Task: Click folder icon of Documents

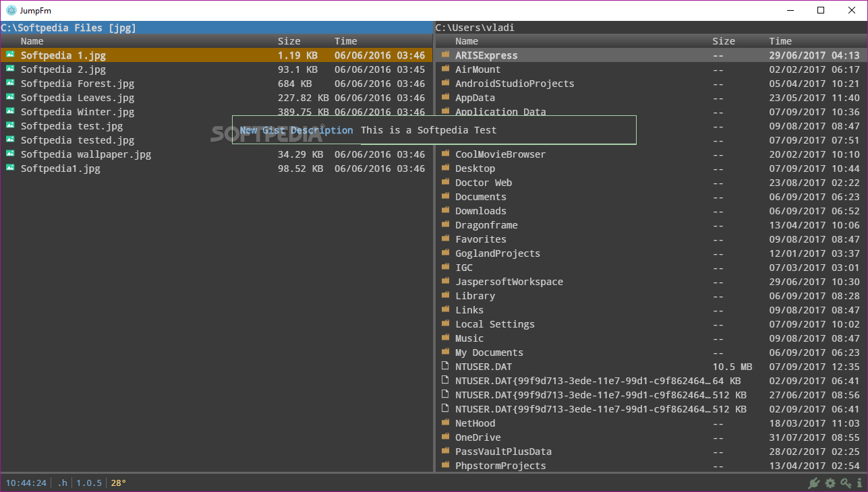Action: [445, 196]
